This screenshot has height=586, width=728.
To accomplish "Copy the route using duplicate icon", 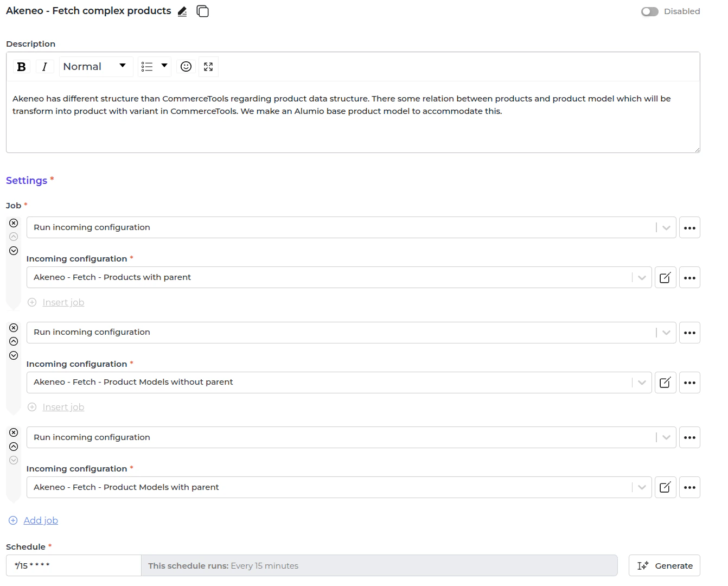I will point(202,11).
